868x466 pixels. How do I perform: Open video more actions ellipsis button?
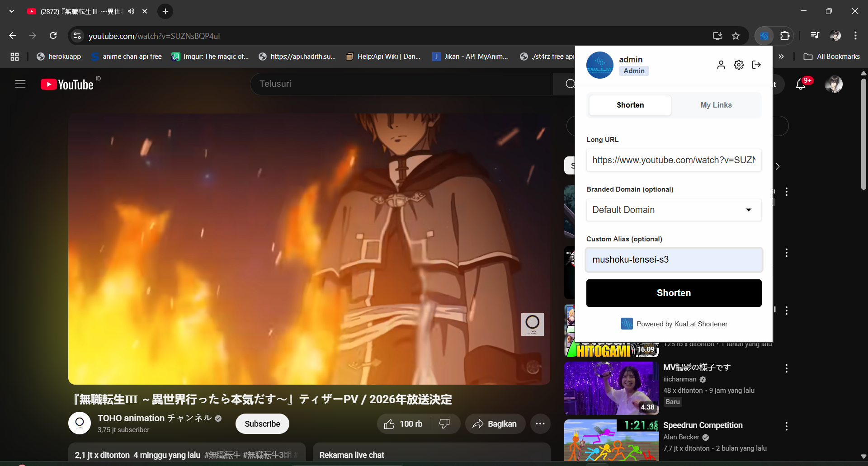coord(540,424)
